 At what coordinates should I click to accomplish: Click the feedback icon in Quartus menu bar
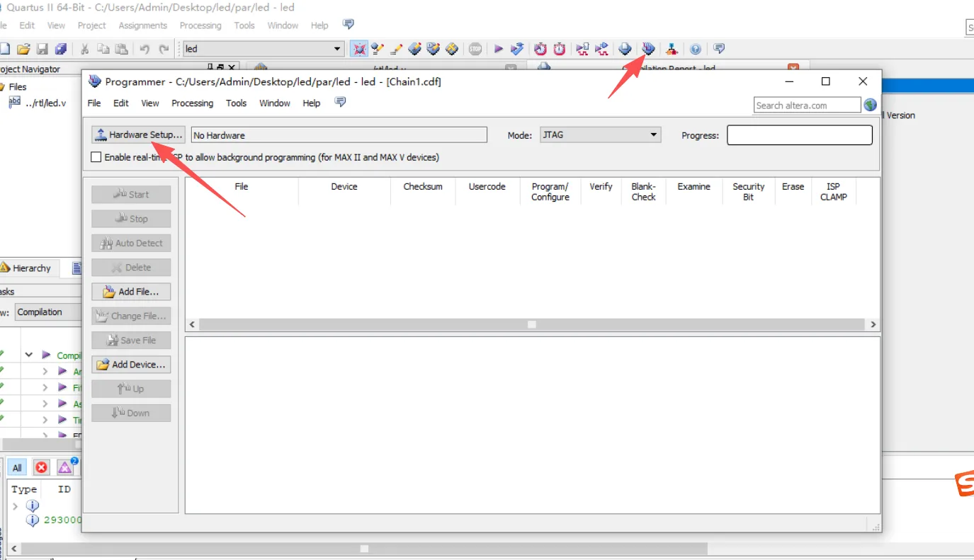point(348,25)
